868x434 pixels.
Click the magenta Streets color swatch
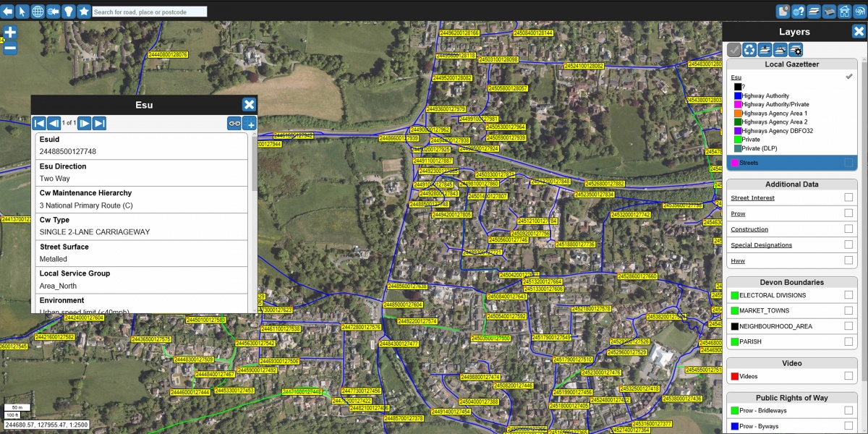tap(734, 163)
